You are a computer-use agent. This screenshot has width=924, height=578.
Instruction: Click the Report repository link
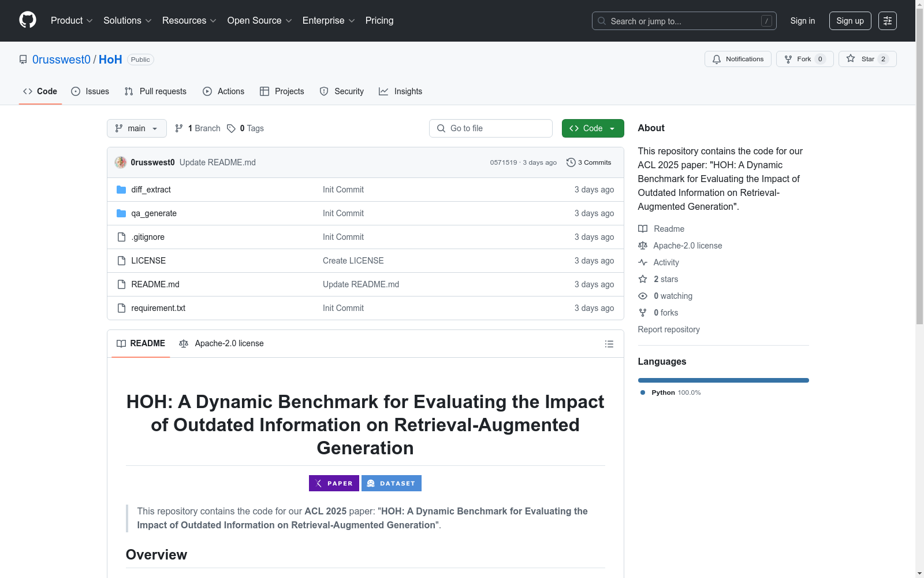click(x=669, y=329)
